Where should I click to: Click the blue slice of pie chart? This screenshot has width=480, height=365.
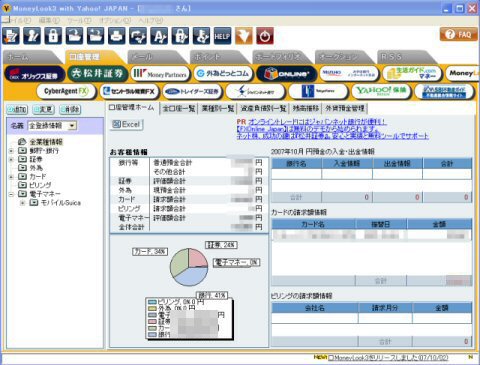192,276
